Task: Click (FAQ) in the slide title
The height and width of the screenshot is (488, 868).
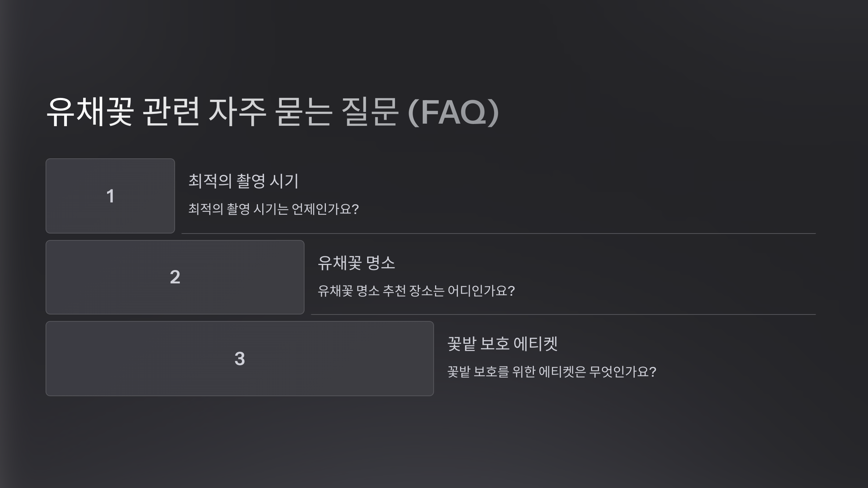Action: [x=454, y=112]
